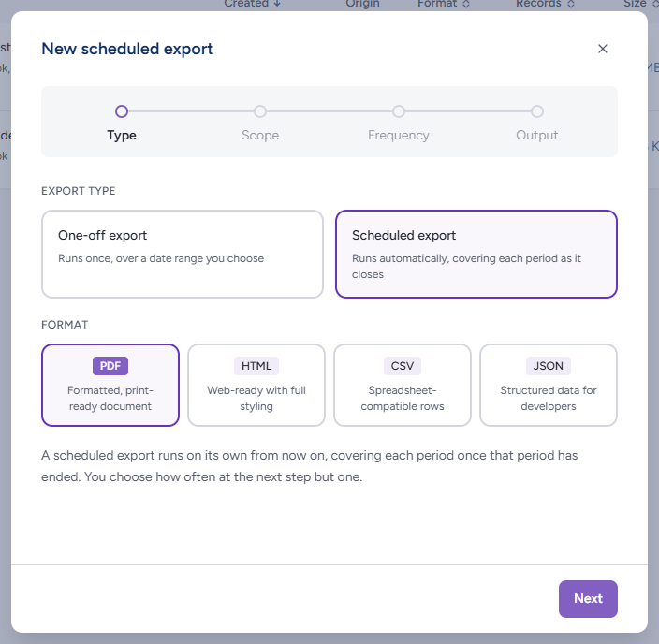659x644 pixels.
Task: Click 'Web-ready with full styling' text
Action: (256, 398)
